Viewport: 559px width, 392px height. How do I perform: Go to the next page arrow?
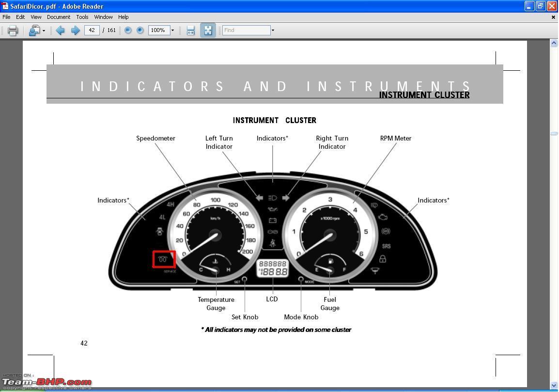(75, 31)
